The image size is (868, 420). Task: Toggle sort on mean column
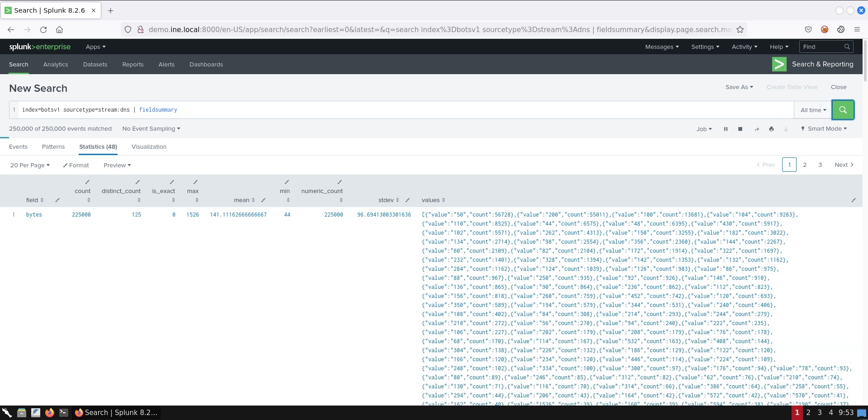pyautogui.click(x=244, y=200)
